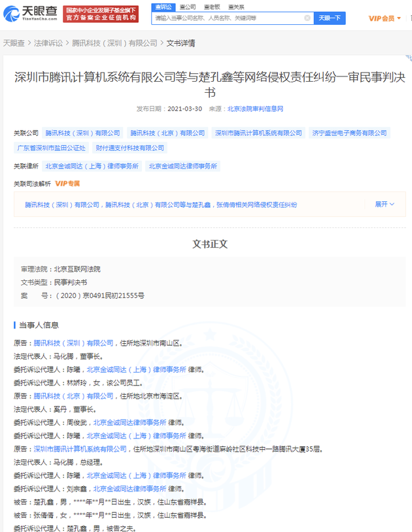Open 法律诉讼 breadcrumb link
The height and width of the screenshot is (532, 412).
tap(48, 43)
